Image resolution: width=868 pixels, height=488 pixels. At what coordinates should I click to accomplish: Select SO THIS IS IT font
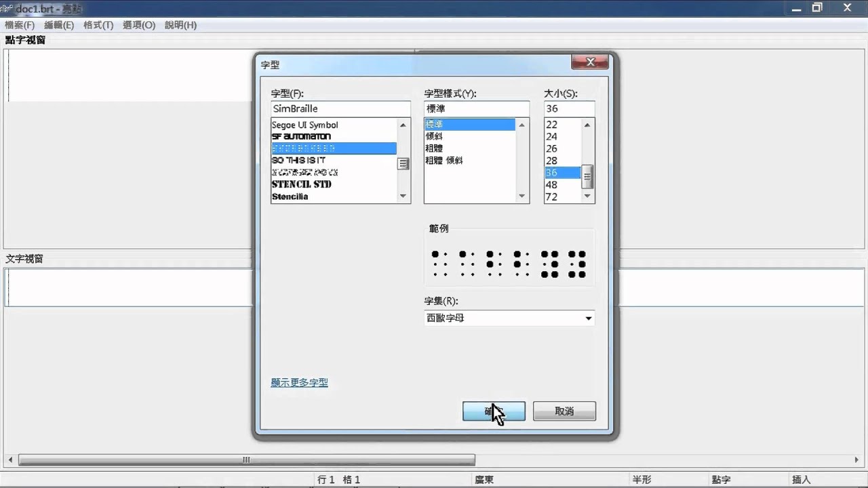(x=334, y=161)
